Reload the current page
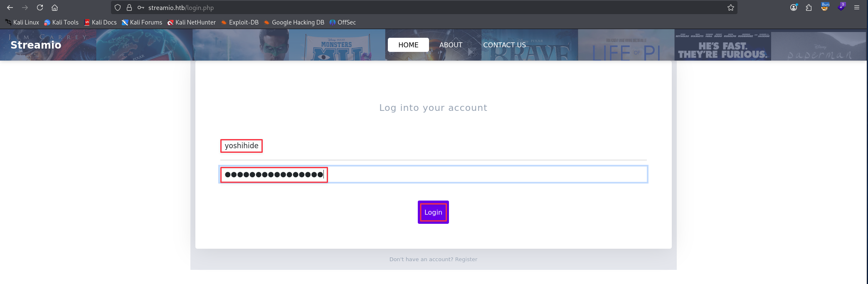The height and width of the screenshot is (284, 868). click(40, 7)
